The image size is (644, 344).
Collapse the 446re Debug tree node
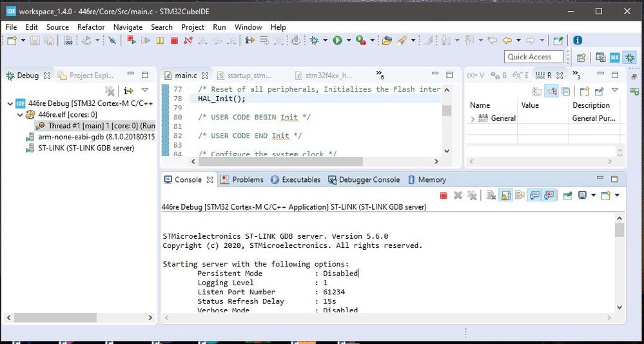pos(10,103)
